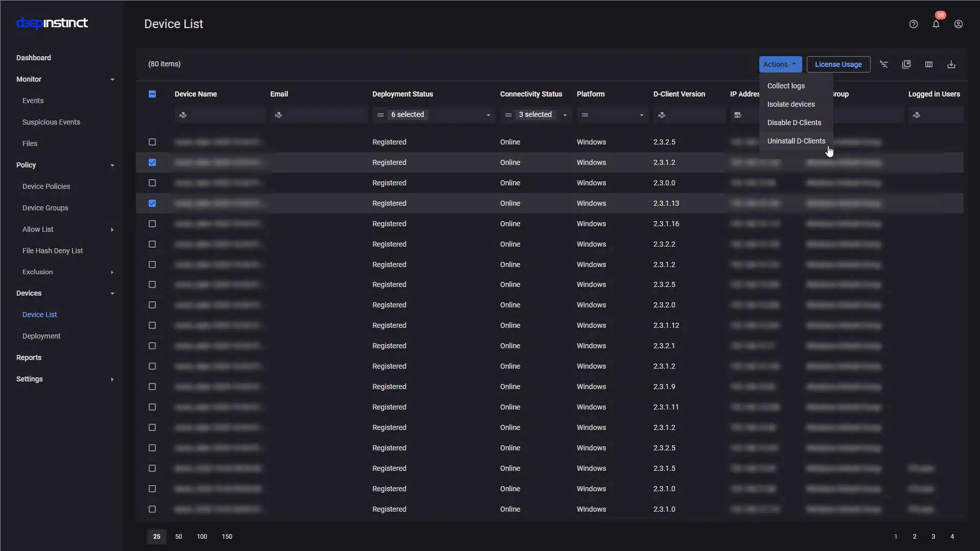Viewport: 980px width, 551px height.
Task: Open File Hash Deny List
Action: [x=53, y=251]
